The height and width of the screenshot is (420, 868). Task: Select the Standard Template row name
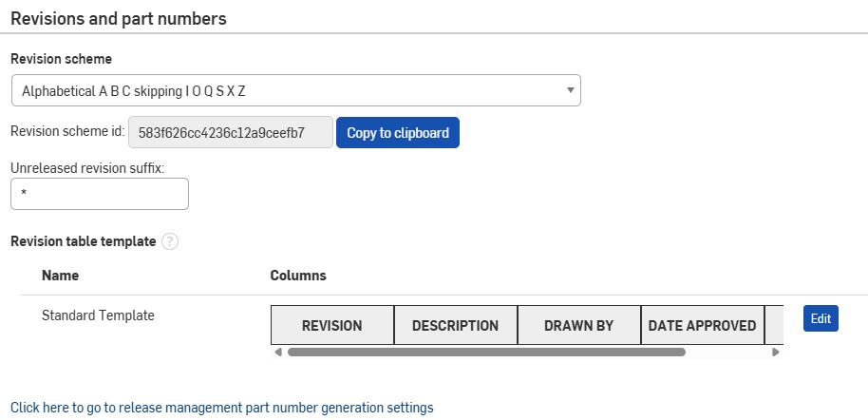click(98, 315)
